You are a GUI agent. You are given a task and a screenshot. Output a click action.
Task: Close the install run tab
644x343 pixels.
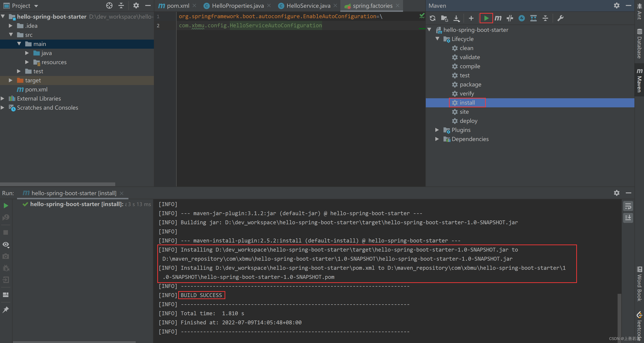[x=122, y=193]
